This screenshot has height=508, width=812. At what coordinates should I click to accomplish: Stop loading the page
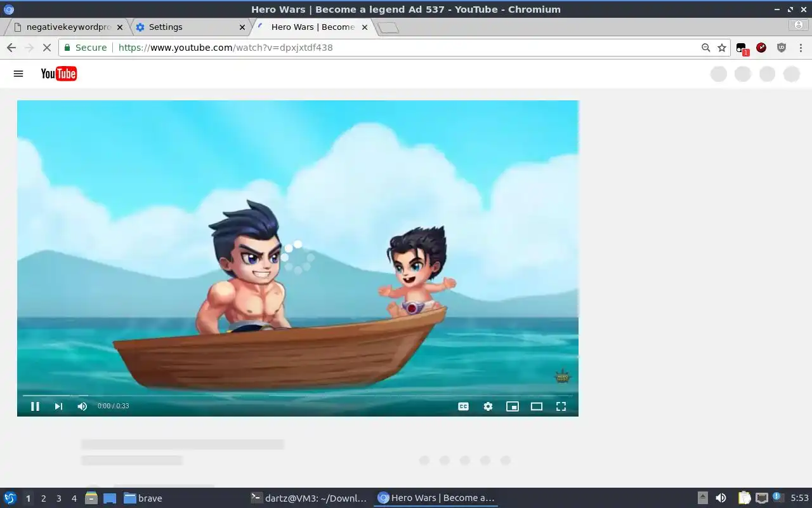pos(46,48)
